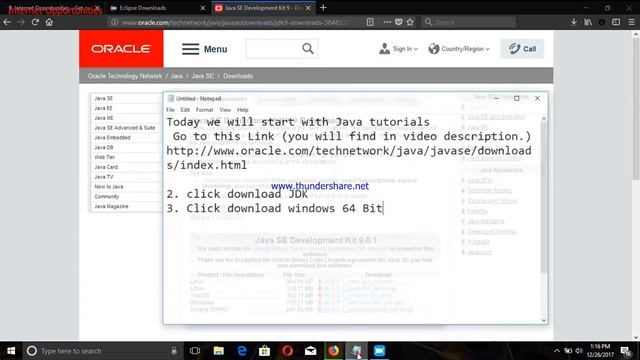
Task: Open Microsoft Store from taskbar
Action: (x=264, y=351)
